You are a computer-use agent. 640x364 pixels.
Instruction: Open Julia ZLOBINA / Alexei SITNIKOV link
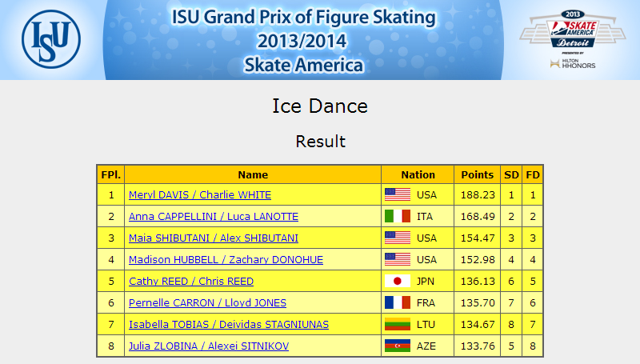tap(209, 346)
